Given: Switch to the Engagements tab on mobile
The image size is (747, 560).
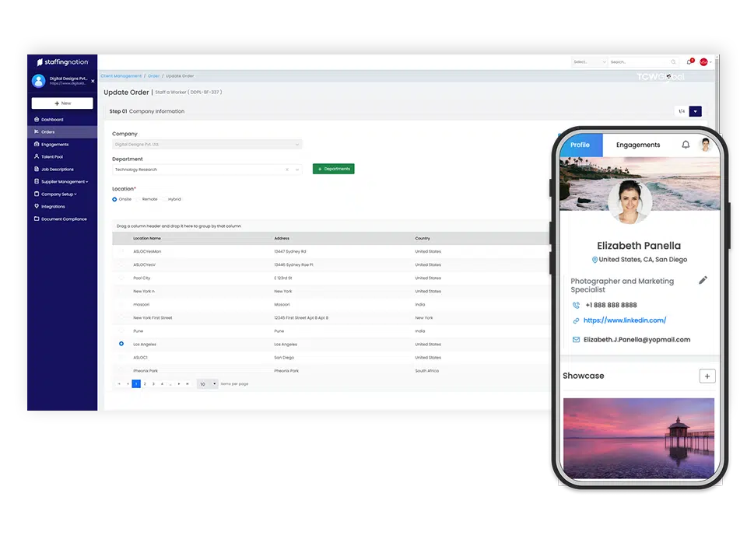Looking at the screenshot, I should 637,145.
